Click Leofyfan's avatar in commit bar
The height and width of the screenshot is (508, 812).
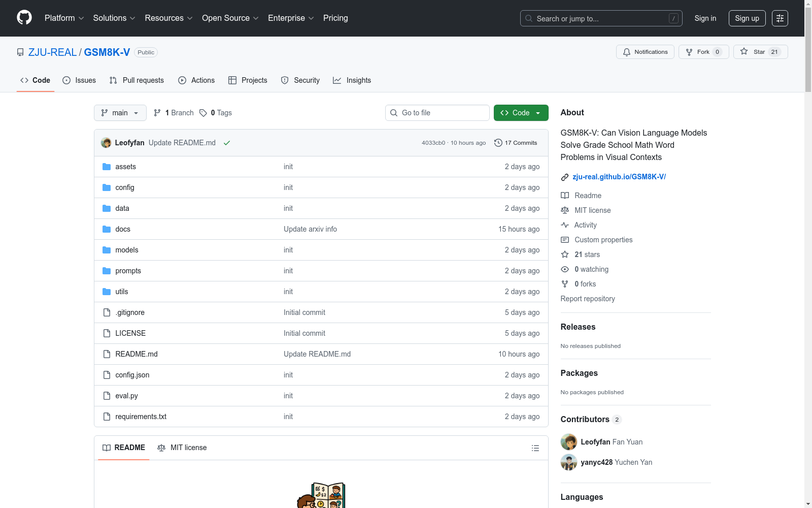106,143
